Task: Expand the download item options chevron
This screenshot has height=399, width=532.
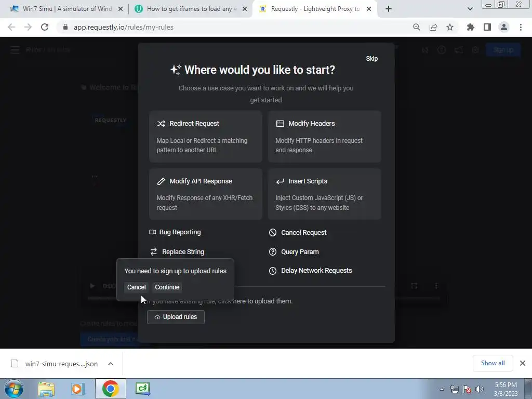Action: 111,364
